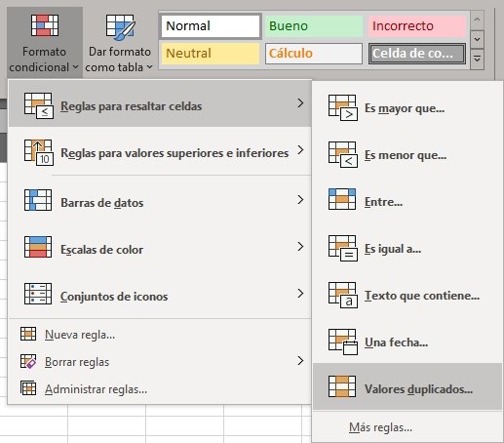504x443 pixels.
Task: Choose the Entre rule icon
Action: (x=342, y=199)
